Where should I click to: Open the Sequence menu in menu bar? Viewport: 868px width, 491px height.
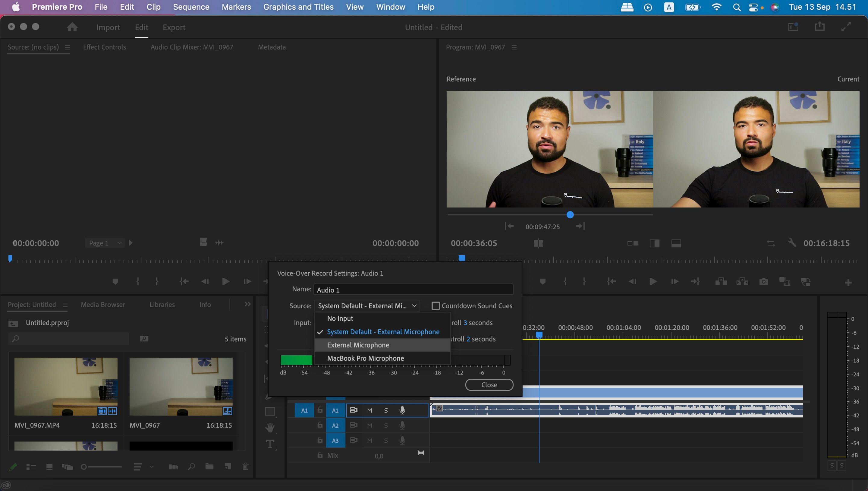click(191, 7)
